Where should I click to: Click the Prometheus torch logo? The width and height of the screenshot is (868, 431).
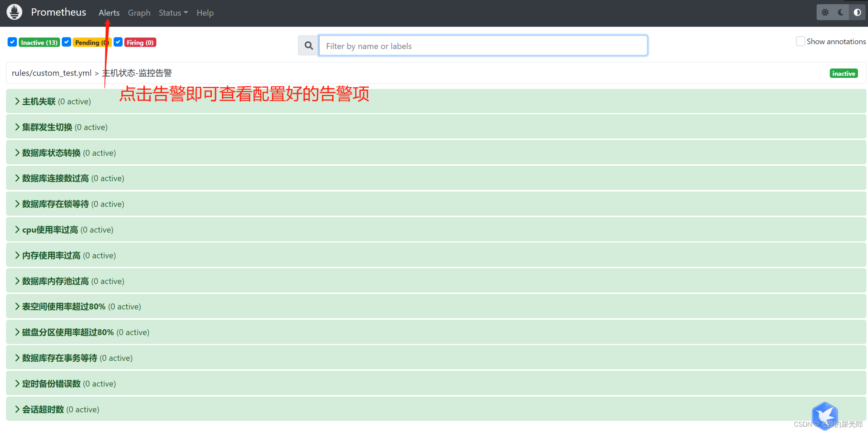click(14, 12)
